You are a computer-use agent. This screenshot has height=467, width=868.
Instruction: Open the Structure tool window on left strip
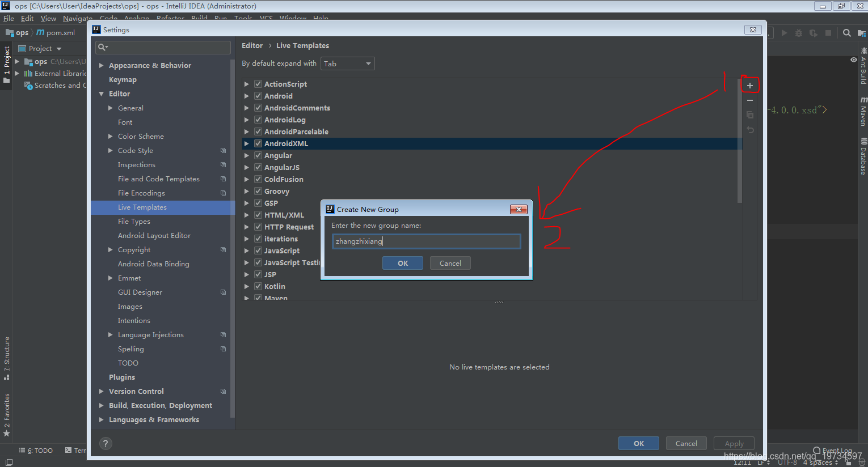7,358
